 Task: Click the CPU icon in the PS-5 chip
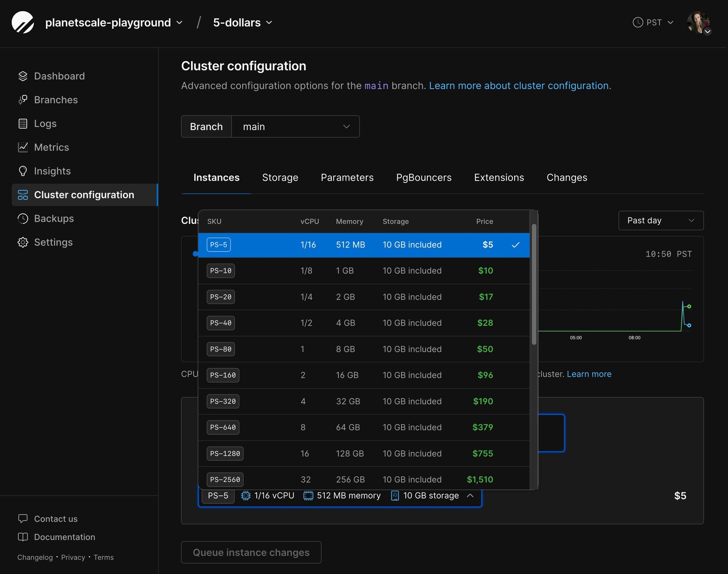click(245, 496)
